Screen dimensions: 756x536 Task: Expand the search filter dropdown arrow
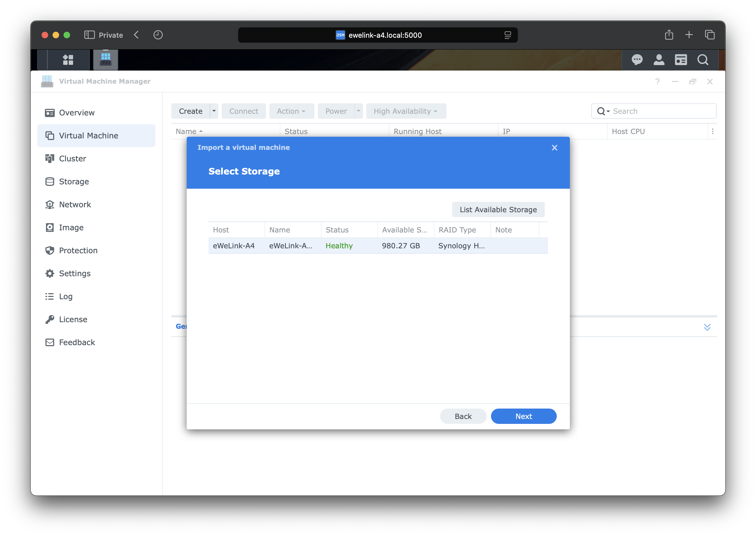pos(608,112)
